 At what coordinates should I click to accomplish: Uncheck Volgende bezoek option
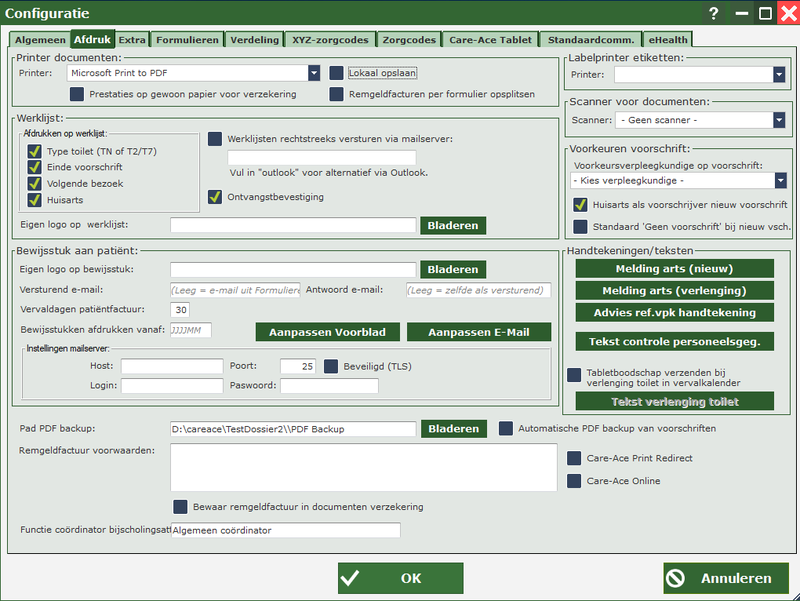[34, 183]
